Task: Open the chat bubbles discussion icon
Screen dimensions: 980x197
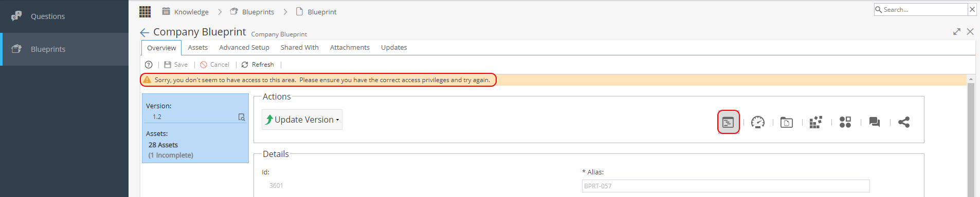Action: coord(875,122)
